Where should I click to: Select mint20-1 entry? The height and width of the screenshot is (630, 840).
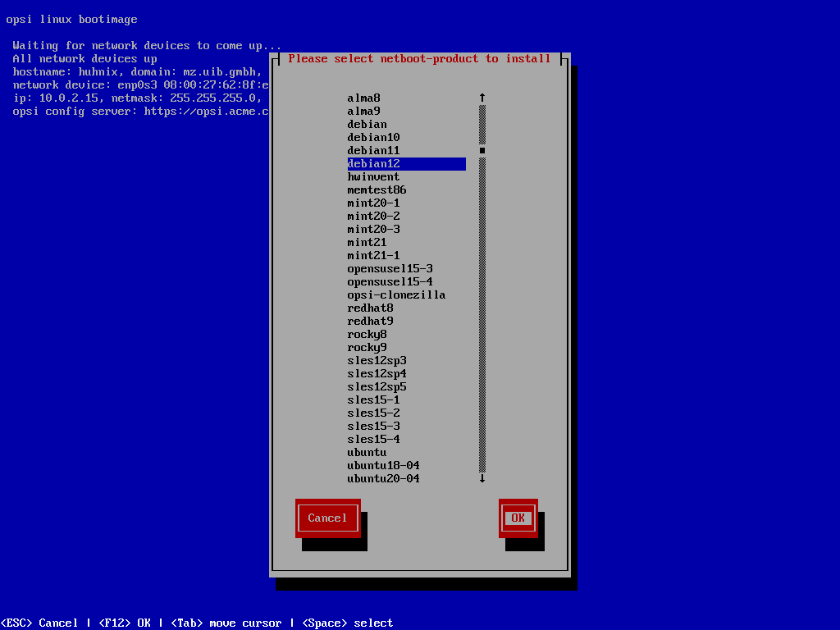pyautogui.click(x=407, y=203)
